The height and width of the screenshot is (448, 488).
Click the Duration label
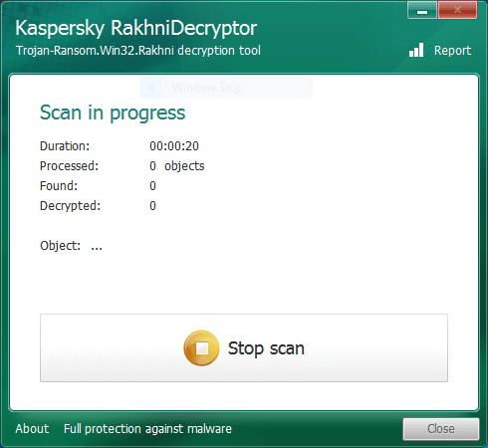[x=65, y=146]
